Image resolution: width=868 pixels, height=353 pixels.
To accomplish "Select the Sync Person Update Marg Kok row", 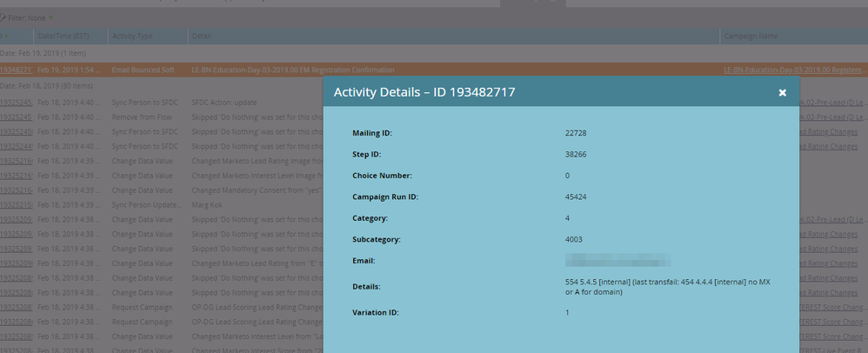I will pos(162,204).
